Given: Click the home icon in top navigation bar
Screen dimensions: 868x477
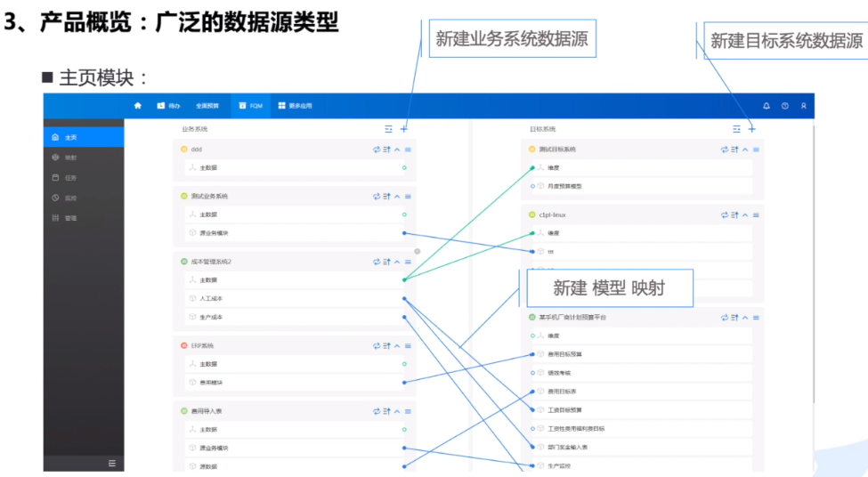Looking at the screenshot, I should pyautogui.click(x=138, y=106).
